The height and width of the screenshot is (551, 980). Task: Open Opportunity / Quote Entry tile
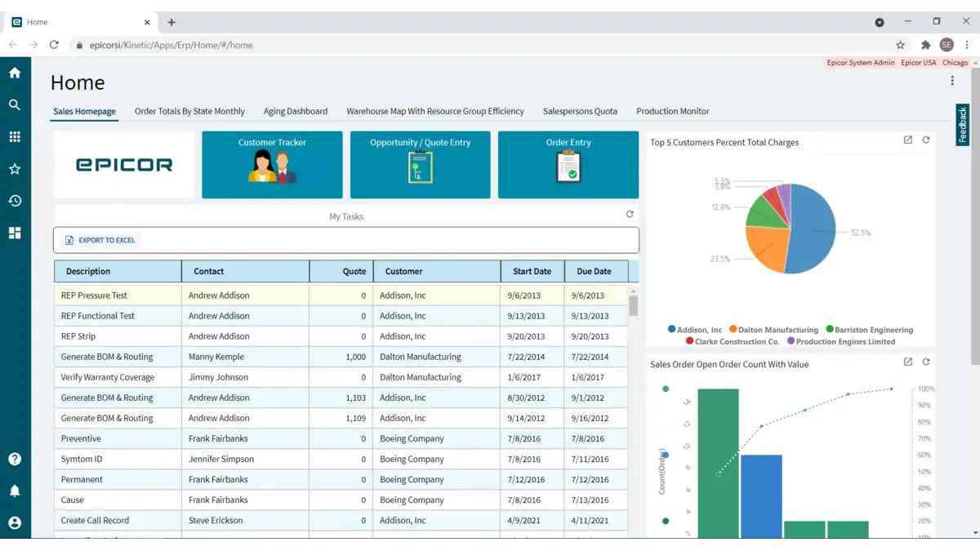click(421, 165)
